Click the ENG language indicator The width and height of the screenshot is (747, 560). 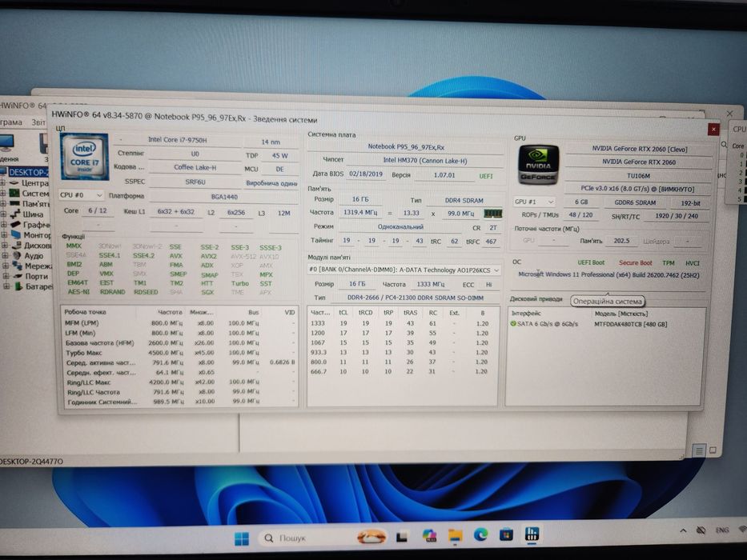coord(721,530)
